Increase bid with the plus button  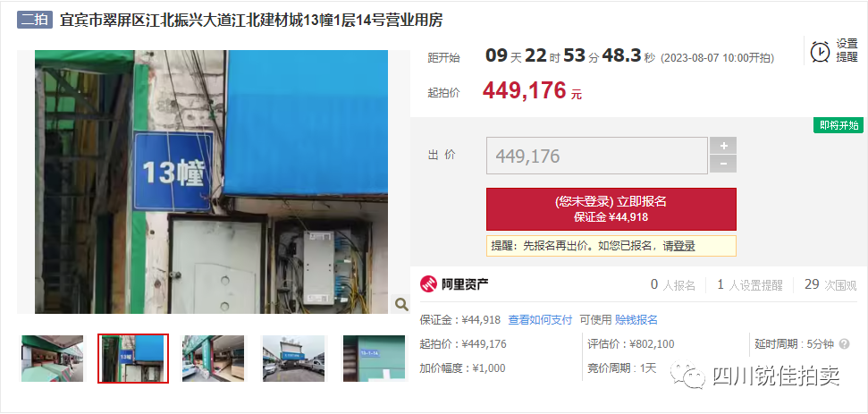pyautogui.click(x=723, y=146)
